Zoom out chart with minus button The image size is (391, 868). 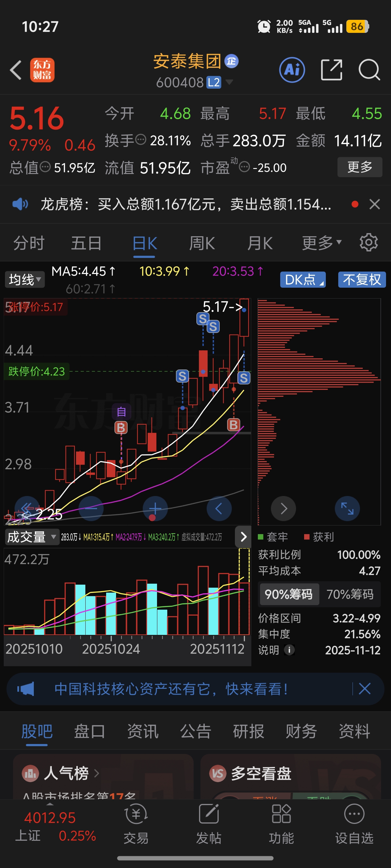point(91,508)
